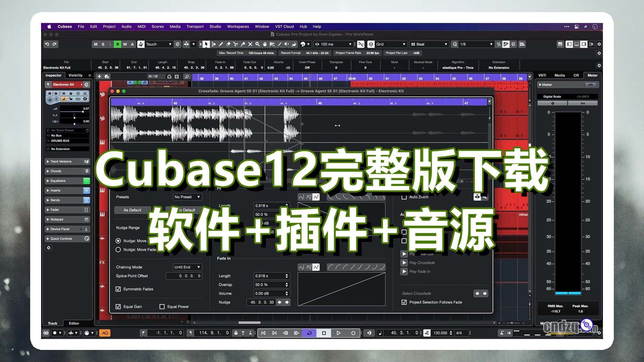
Task: Click the gear icon below Quick Controls
Action: [49, 248]
